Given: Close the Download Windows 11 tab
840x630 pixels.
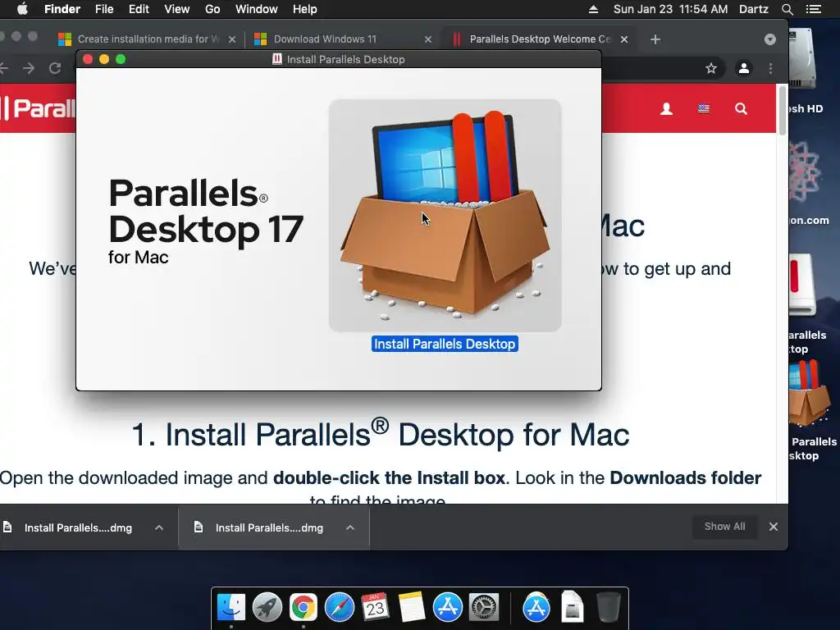Looking at the screenshot, I should [428, 39].
